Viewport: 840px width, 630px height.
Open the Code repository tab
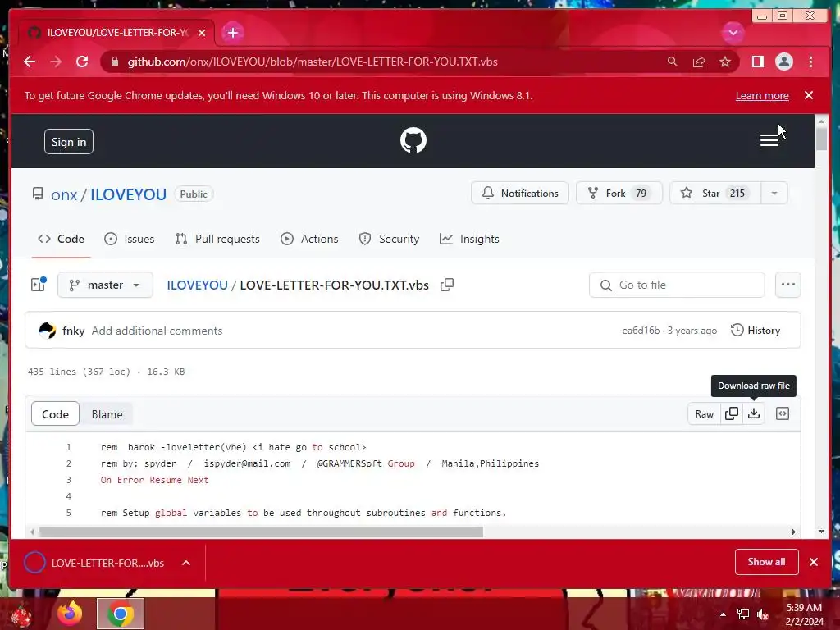(61, 239)
